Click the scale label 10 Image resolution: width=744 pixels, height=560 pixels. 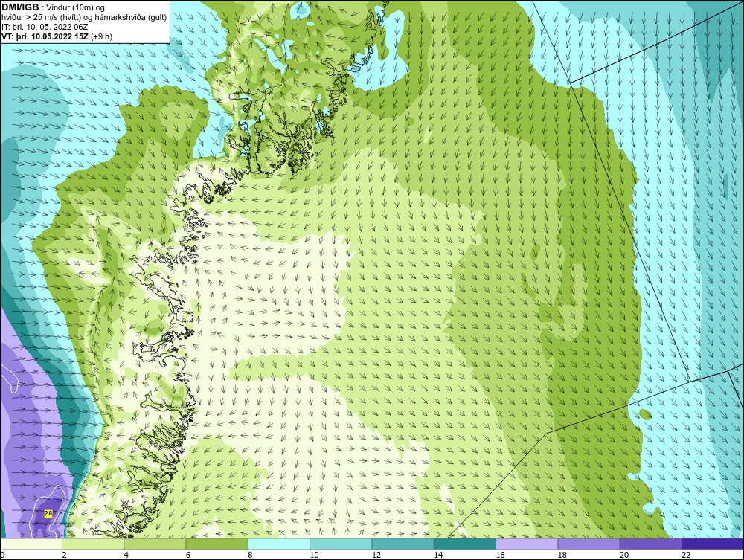pos(314,556)
